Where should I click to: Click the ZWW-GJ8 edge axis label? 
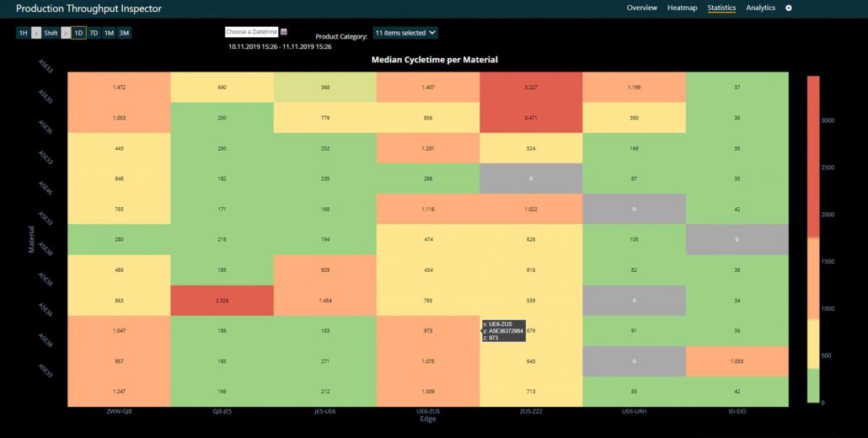point(119,411)
